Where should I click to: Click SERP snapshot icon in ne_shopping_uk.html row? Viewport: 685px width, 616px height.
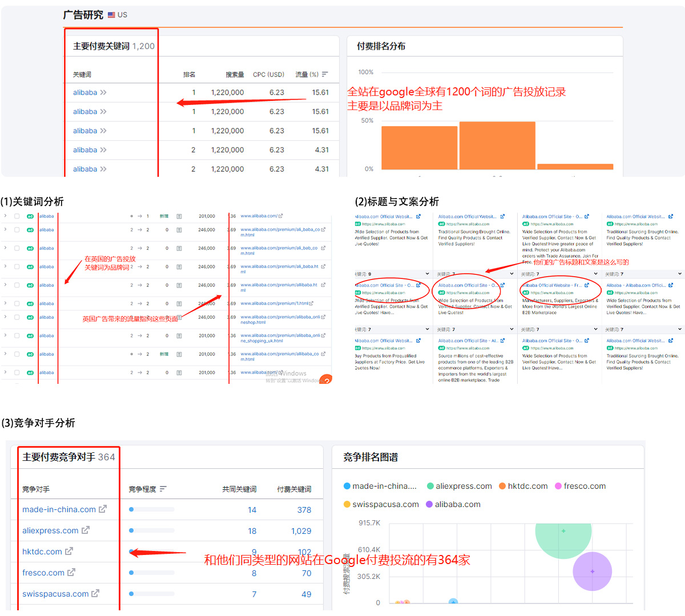click(x=179, y=336)
